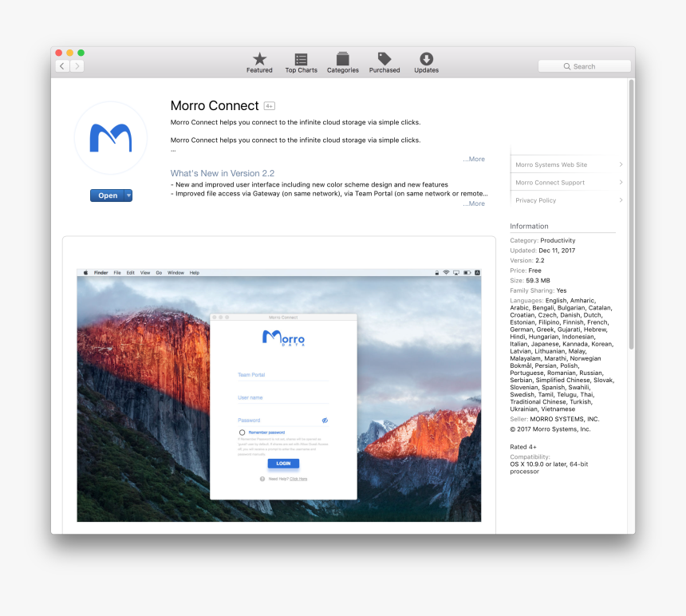Screen dimensions: 686x616
Task: Visit Morro Systems Web Site
Action: pyautogui.click(x=551, y=164)
